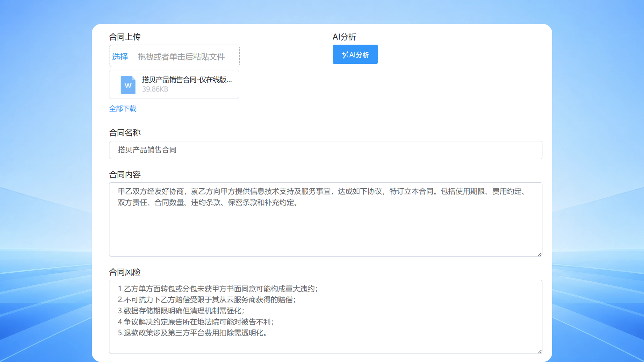Click the 合同上传 label
The height and width of the screenshot is (362, 644).
(x=125, y=37)
